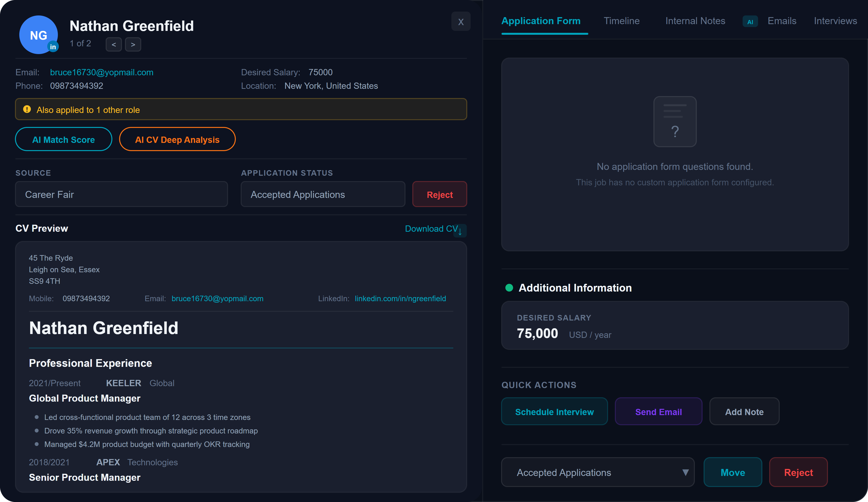Click the empty form question-mark document icon
The height and width of the screenshot is (502, 868).
coord(675,121)
